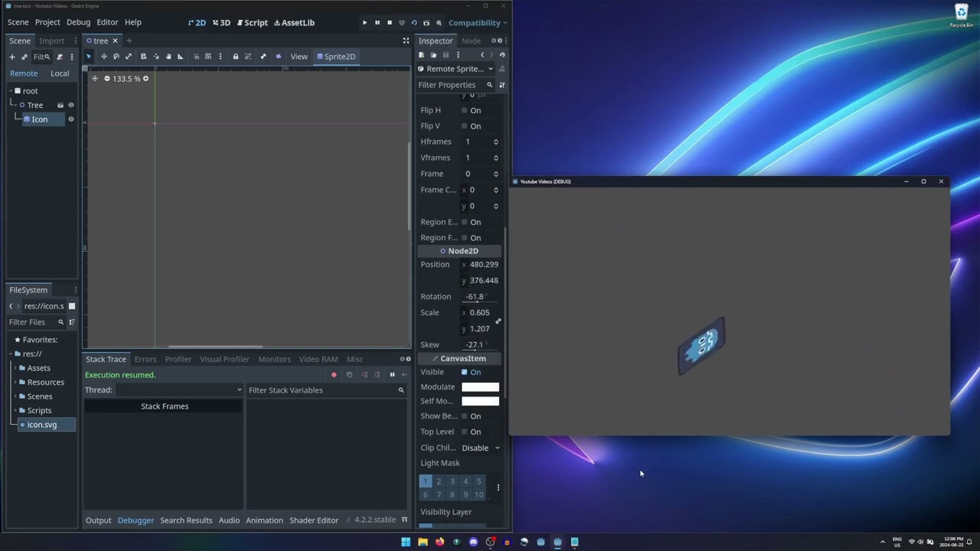Load an existing resource in Inspector
This screenshot has width=980, height=551.
click(x=433, y=55)
